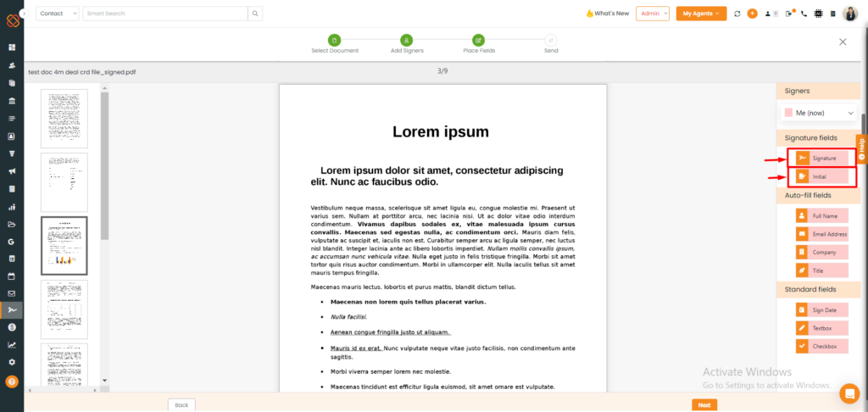868x412 pixels.
Task: Click the thumbnail panel scroll-down arrow
Action: click(x=104, y=381)
